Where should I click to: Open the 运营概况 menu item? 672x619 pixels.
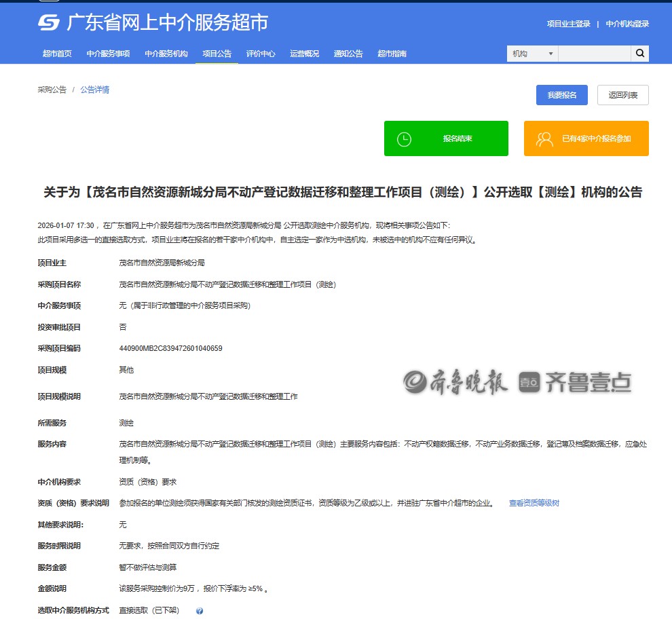pos(304,54)
